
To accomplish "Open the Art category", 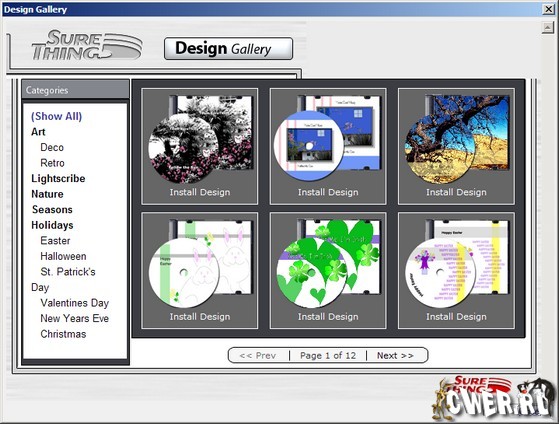I will pos(38,132).
